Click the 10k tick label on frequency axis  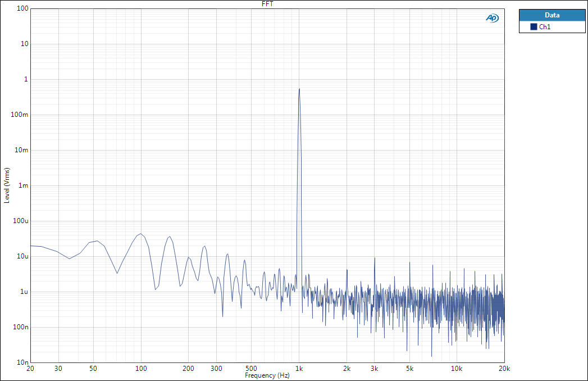click(457, 369)
